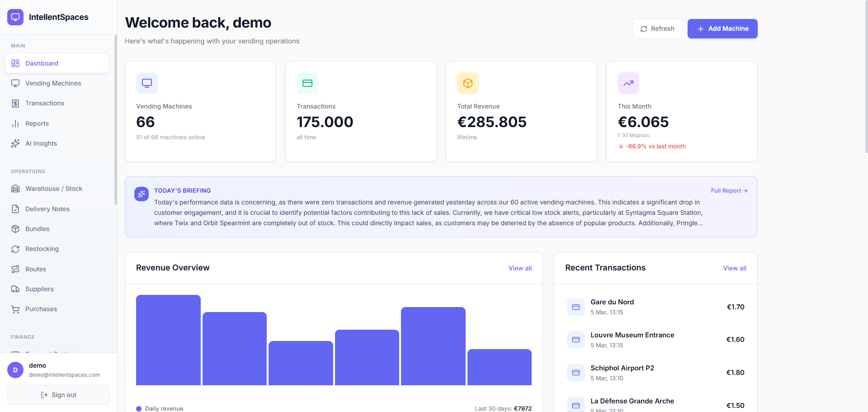Click the page vertical scrollbar on the right edge
Screen dimensions: 868x412
(x=866, y=77)
